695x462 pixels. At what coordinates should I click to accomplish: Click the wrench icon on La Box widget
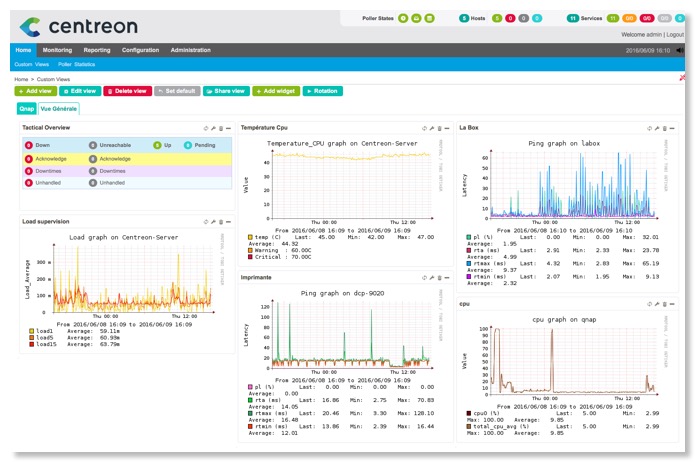coord(654,128)
